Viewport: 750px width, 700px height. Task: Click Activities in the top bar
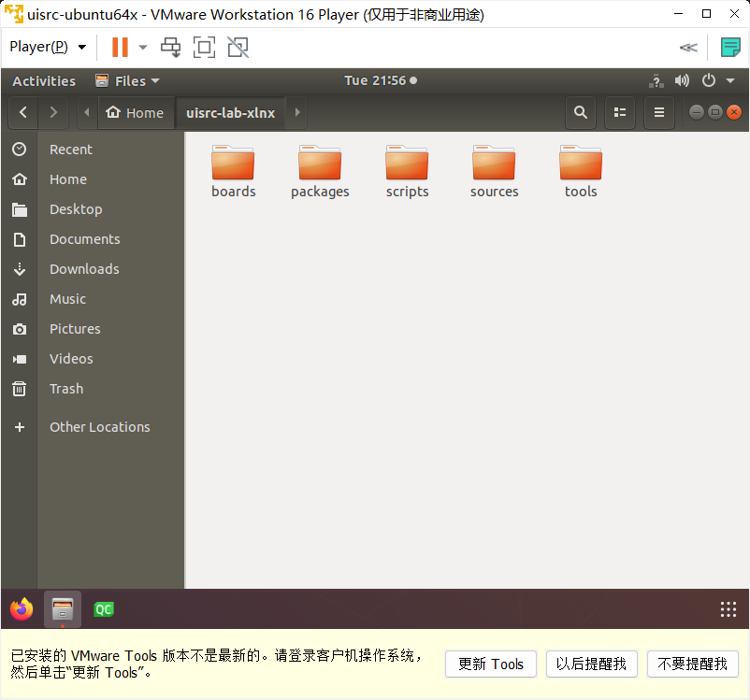tap(44, 80)
